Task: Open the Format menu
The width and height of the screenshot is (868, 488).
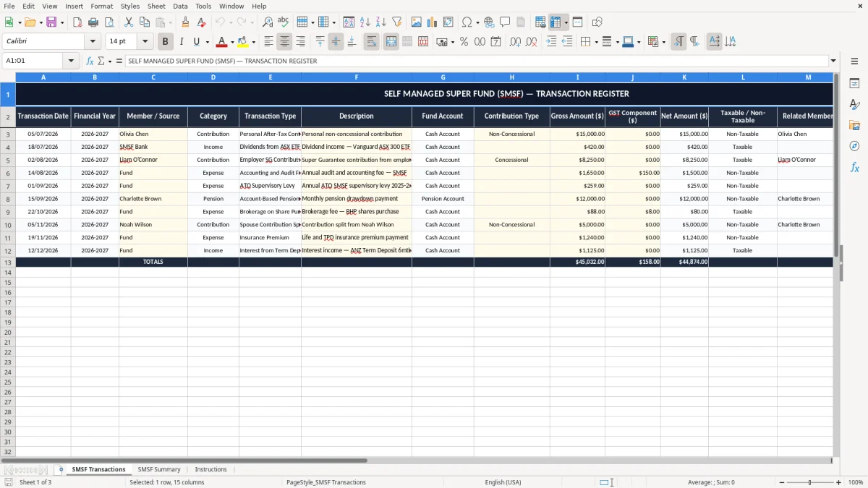Action: click(x=102, y=6)
